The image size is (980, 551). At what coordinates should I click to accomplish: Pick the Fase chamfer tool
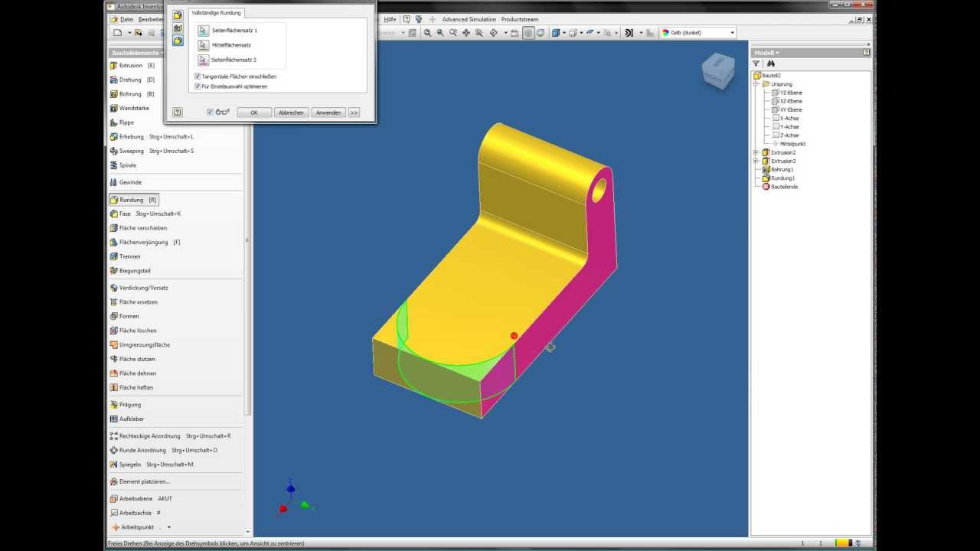[x=145, y=214]
